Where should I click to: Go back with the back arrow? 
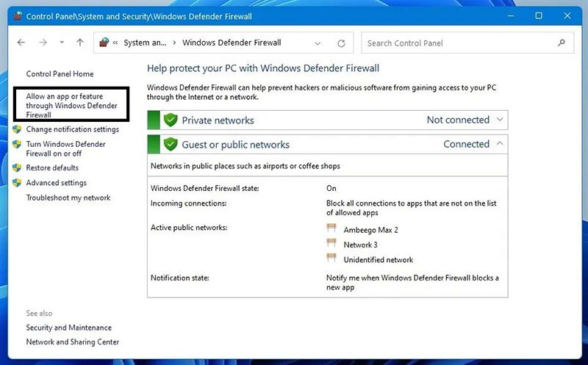[x=21, y=43]
